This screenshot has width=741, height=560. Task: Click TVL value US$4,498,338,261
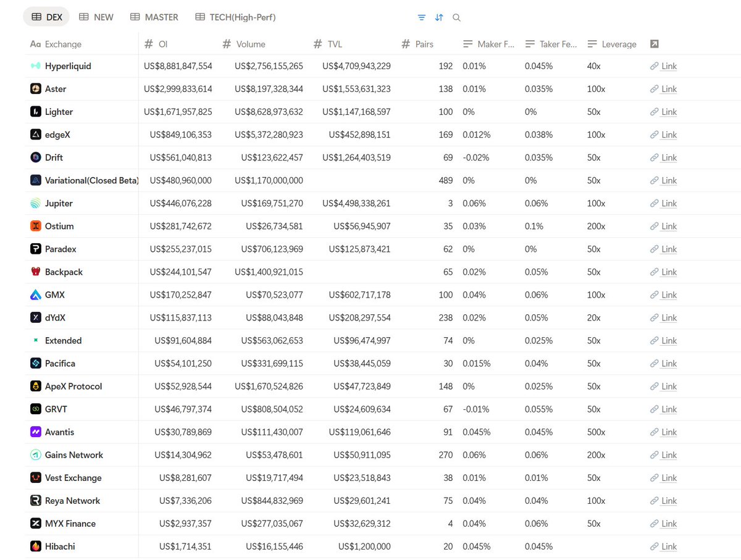tap(356, 203)
